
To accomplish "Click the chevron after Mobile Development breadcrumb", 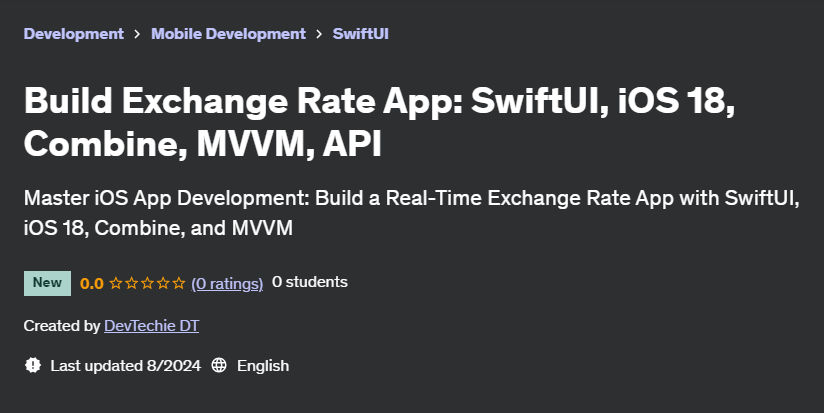I will point(319,34).
